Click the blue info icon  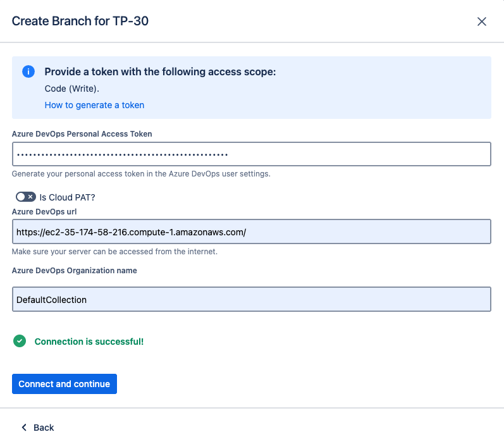tap(28, 71)
